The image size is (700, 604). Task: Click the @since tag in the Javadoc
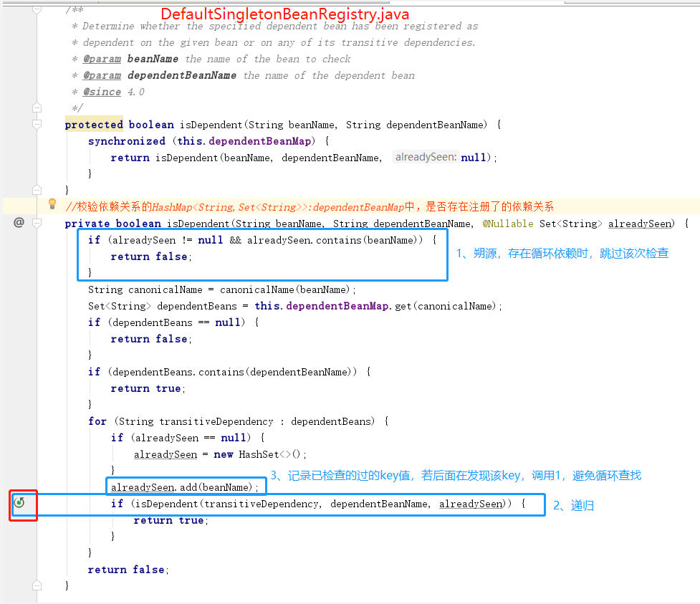[x=102, y=92]
